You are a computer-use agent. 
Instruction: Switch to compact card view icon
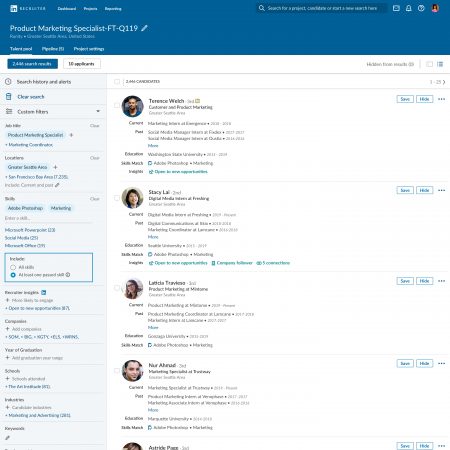tap(429, 64)
